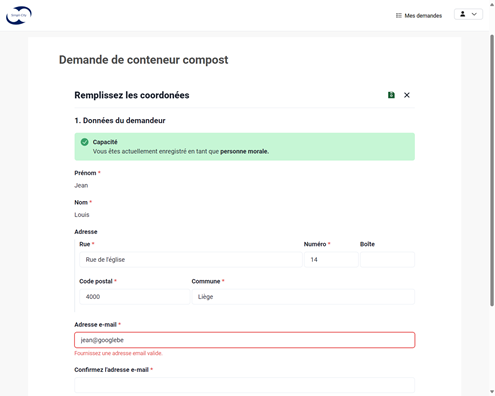This screenshot has width=495, height=396.
Task: Click the Simpl-City logo
Action: coord(19,15)
